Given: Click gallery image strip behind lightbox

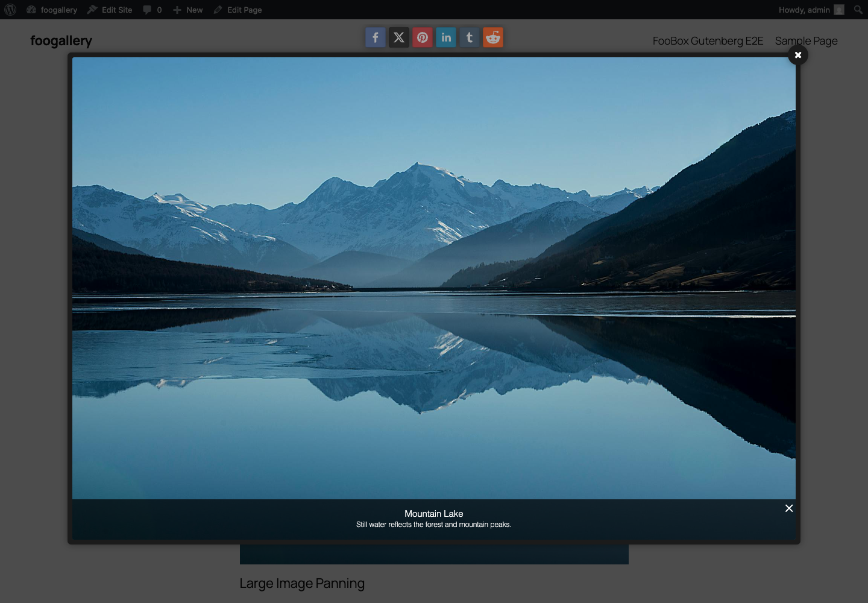Looking at the screenshot, I should coord(434,554).
